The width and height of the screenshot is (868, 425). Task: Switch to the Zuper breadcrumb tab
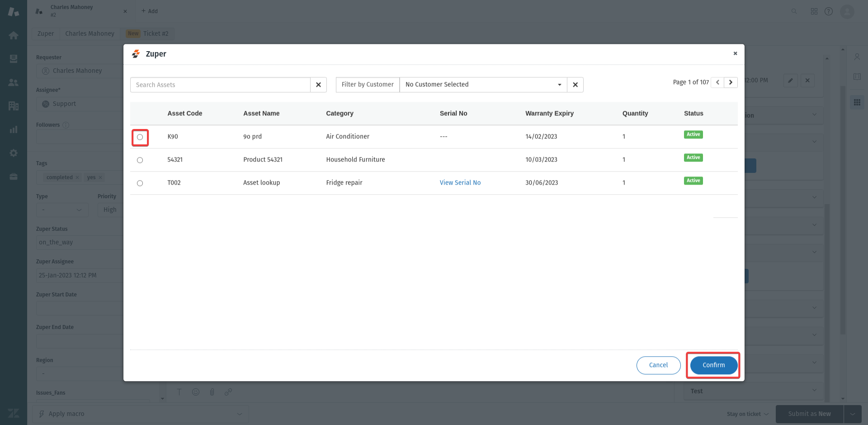click(46, 33)
